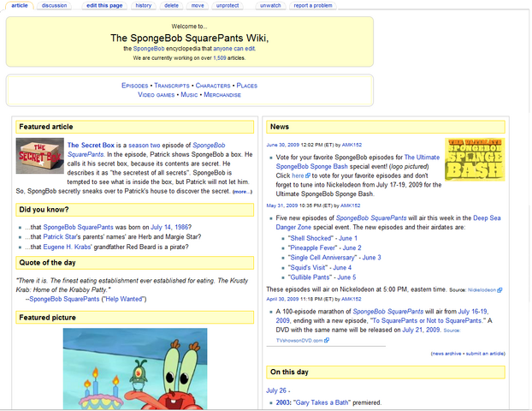Click the unprotect tab
532x411 pixels.
point(228,5)
